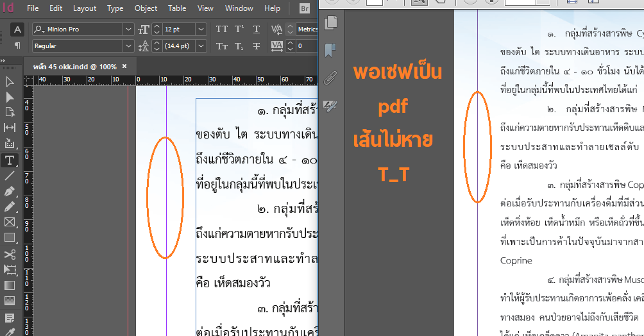The width and height of the screenshot is (644, 336).
Task: Select the Gap tool
Action: [x=10, y=128]
